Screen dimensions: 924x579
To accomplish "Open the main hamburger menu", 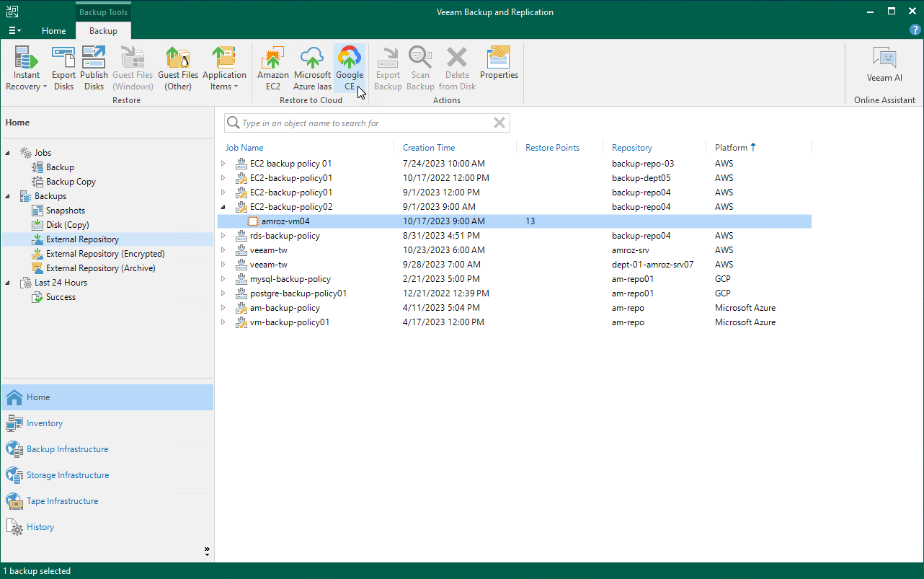I will pos(14,31).
